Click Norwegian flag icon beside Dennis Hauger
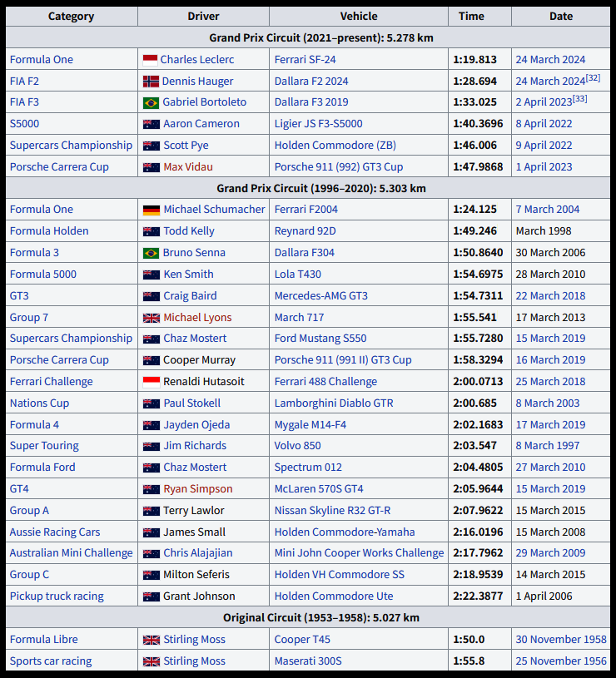This screenshot has height=678, width=616. click(151, 82)
